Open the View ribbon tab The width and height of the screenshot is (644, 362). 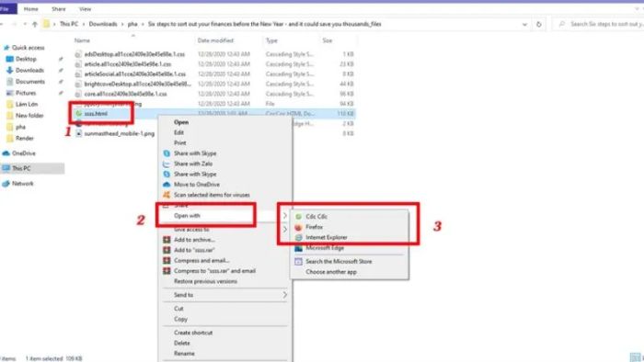[x=85, y=9]
